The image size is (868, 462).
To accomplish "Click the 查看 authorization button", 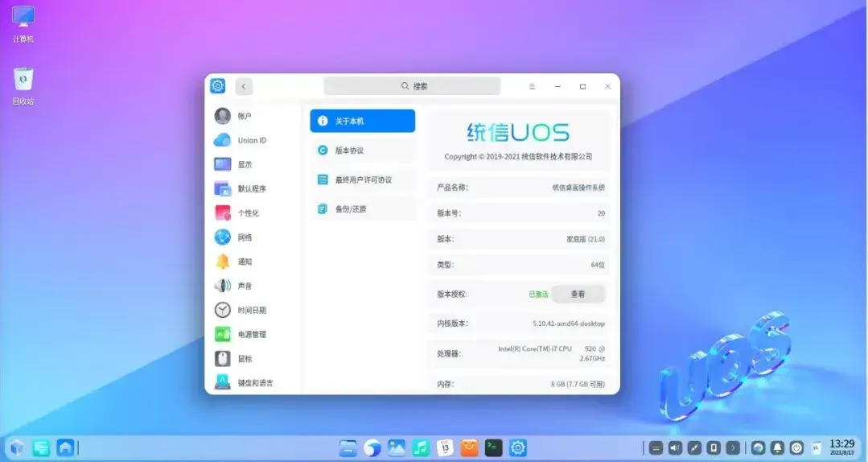I will click(578, 294).
